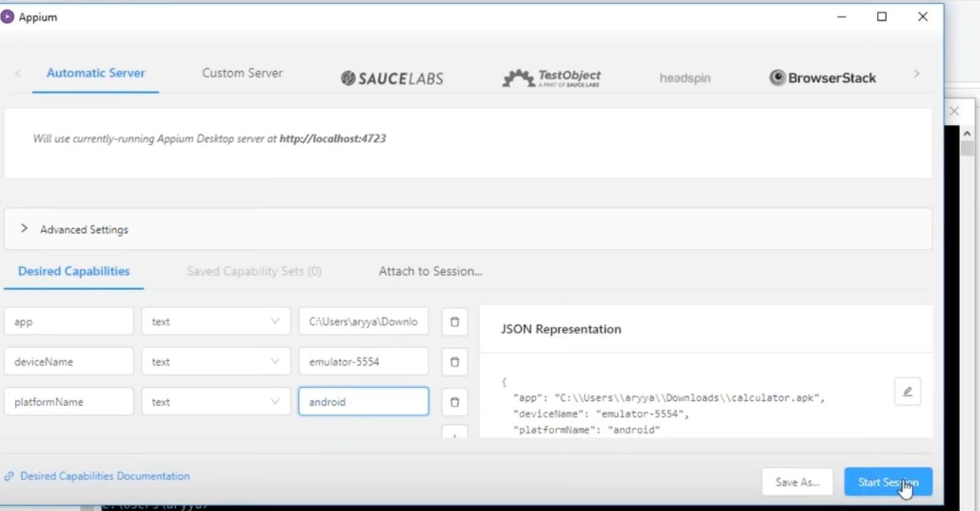Switch to Custom Server tab
The height and width of the screenshot is (511, 980).
point(243,73)
